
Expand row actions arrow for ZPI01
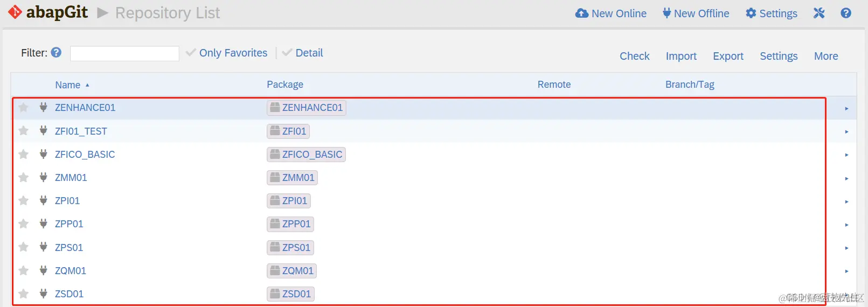tap(846, 201)
